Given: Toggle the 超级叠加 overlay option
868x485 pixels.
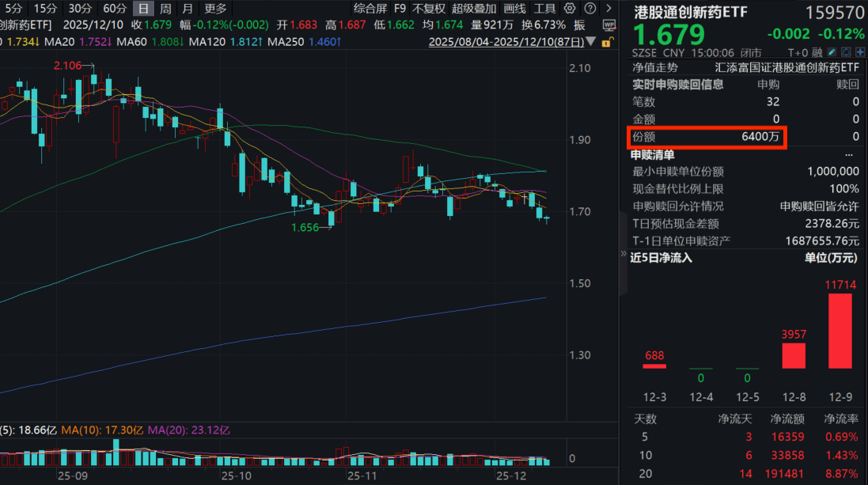Looking at the screenshot, I should pos(474,9).
